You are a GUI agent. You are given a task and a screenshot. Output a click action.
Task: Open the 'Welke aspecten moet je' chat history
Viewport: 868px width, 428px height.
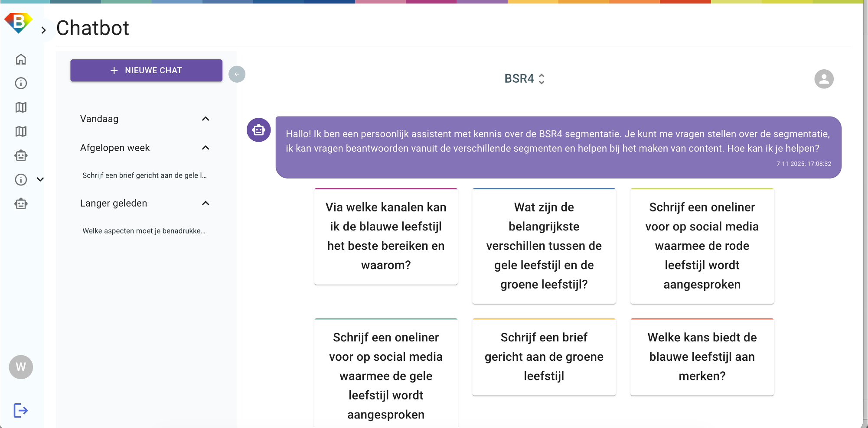(x=144, y=231)
